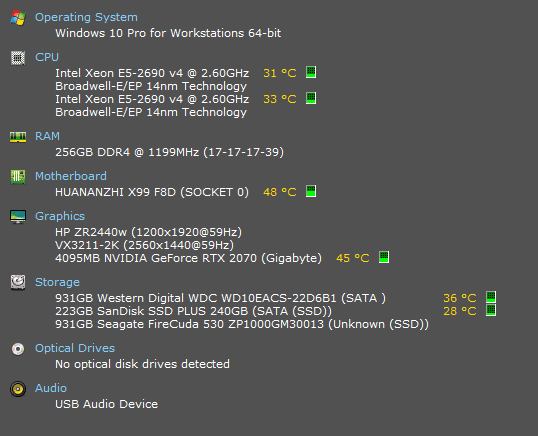Click the temperature gauge beside 33 °C CPU

[x=311, y=98]
